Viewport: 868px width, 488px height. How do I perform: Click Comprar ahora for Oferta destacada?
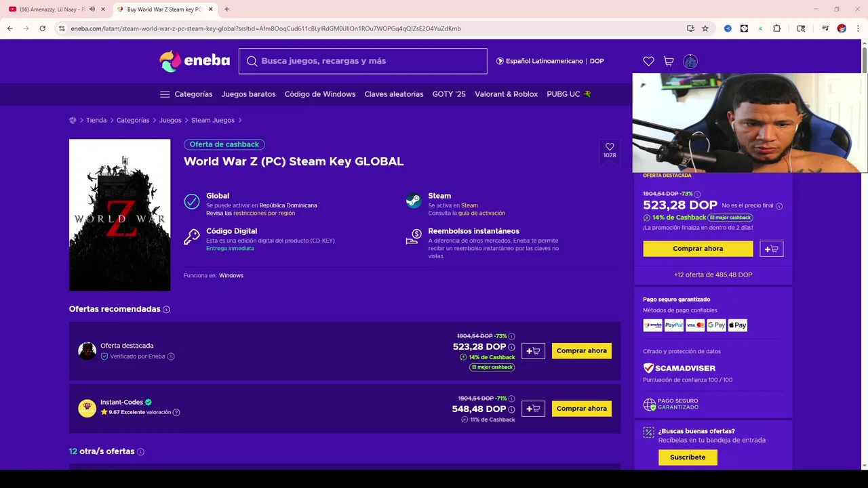pyautogui.click(x=582, y=351)
